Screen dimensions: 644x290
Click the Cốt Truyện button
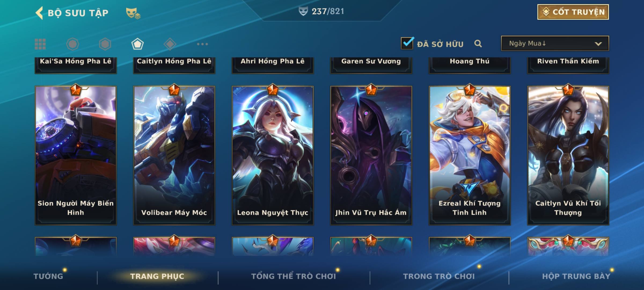point(573,12)
